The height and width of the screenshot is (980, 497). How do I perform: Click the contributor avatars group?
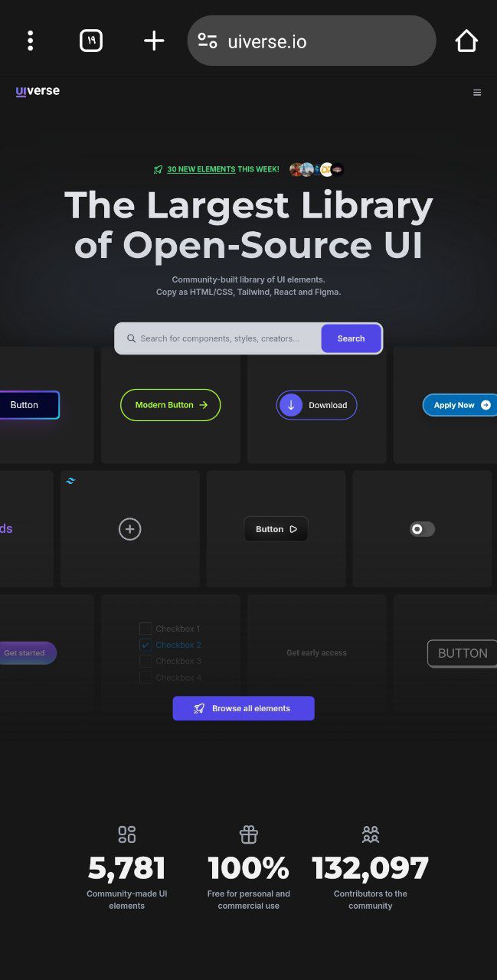(316, 170)
